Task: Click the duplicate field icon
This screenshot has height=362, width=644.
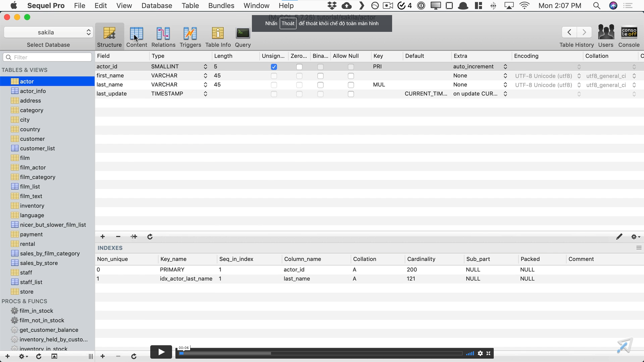Action: click(x=134, y=237)
